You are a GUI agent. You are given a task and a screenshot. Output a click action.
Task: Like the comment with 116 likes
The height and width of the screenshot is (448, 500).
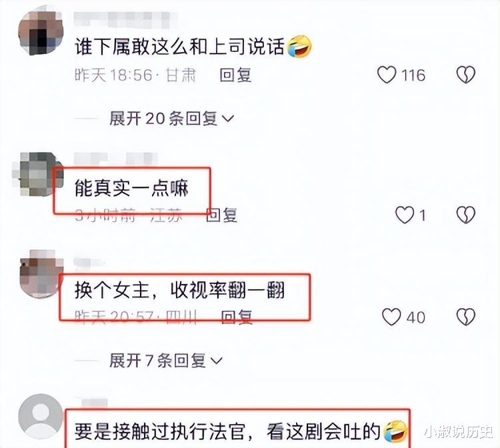coord(387,75)
